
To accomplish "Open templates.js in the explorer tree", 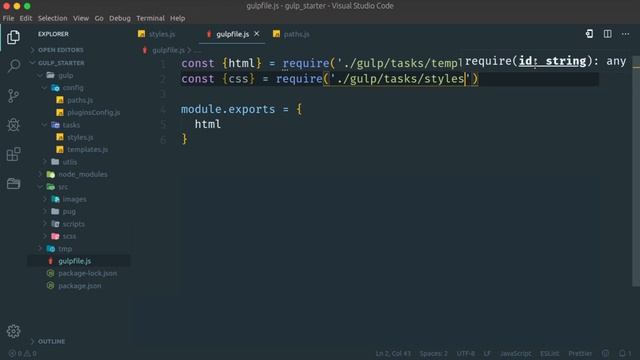I will [x=87, y=149].
